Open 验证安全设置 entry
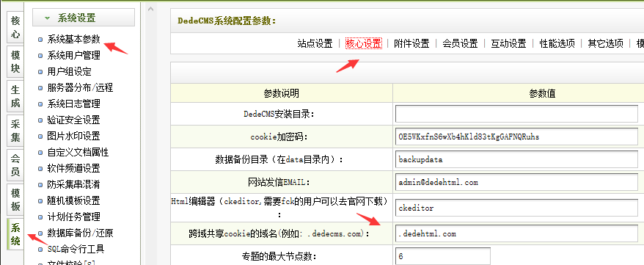The width and height of the screenshot is (644, 265). (x=73, y=120)
